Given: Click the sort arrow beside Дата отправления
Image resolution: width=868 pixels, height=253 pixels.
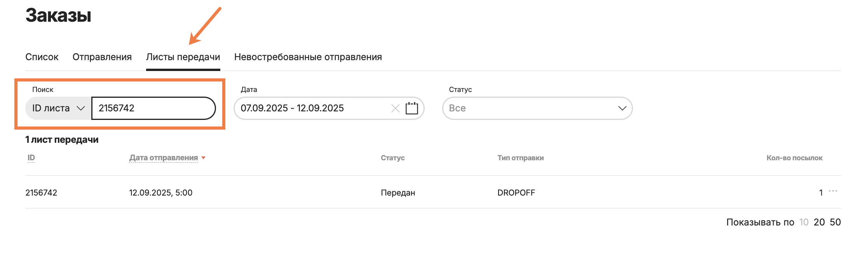Looking at the screenshot, I should [204, 158].
